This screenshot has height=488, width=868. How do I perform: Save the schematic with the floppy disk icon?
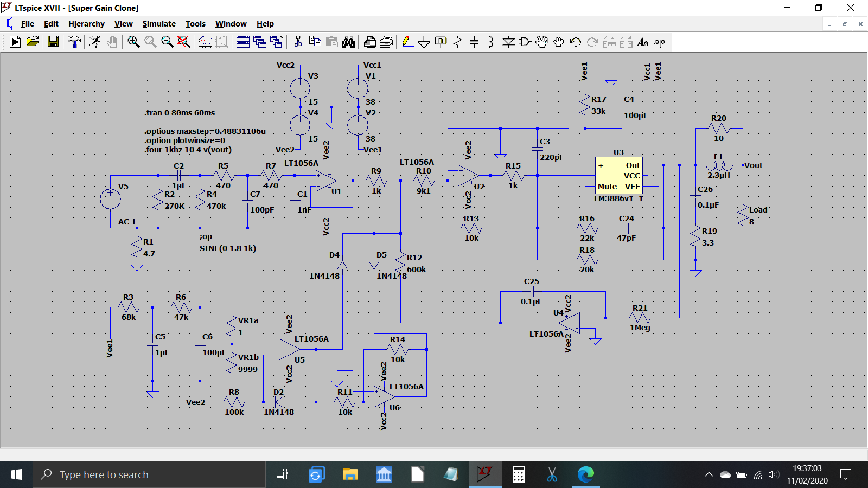[x=53, y=42]
